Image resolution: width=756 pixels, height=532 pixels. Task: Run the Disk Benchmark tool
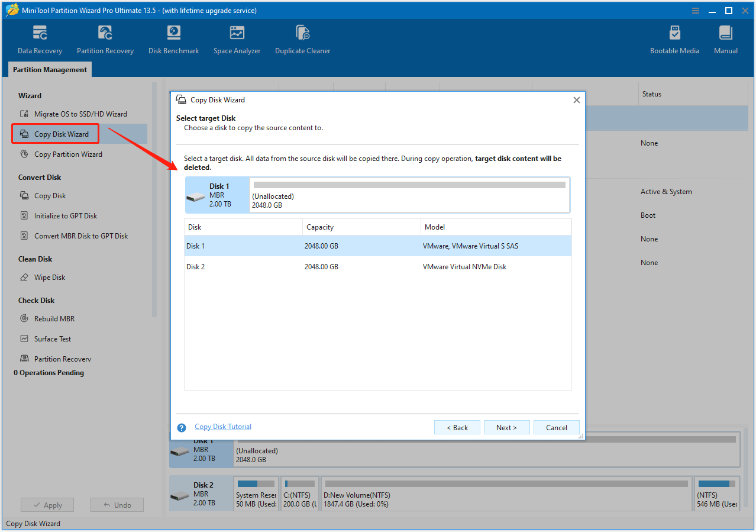point(173,38)
